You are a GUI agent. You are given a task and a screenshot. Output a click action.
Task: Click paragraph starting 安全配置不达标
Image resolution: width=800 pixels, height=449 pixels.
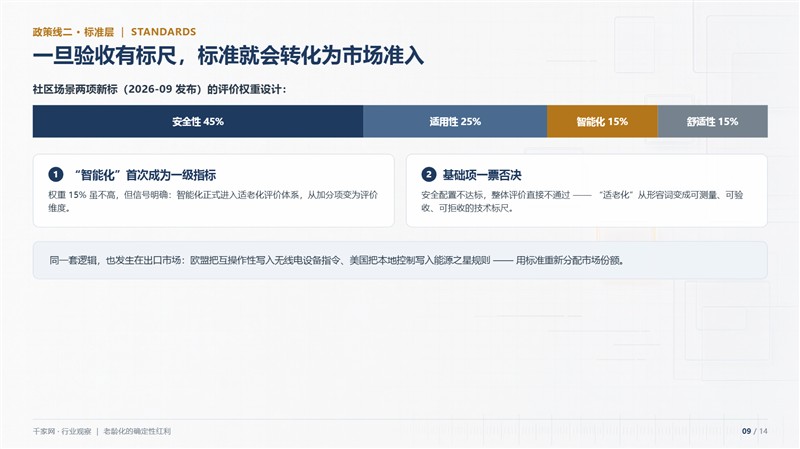coord(582,202)
